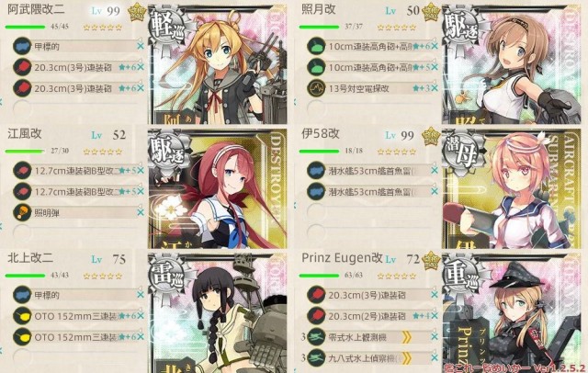The image size is (588, 373).
Task: Click the red gun icon on Prinz Eugen's 20.3cm(2号)連装砲
Action: (x=316, y=316)
